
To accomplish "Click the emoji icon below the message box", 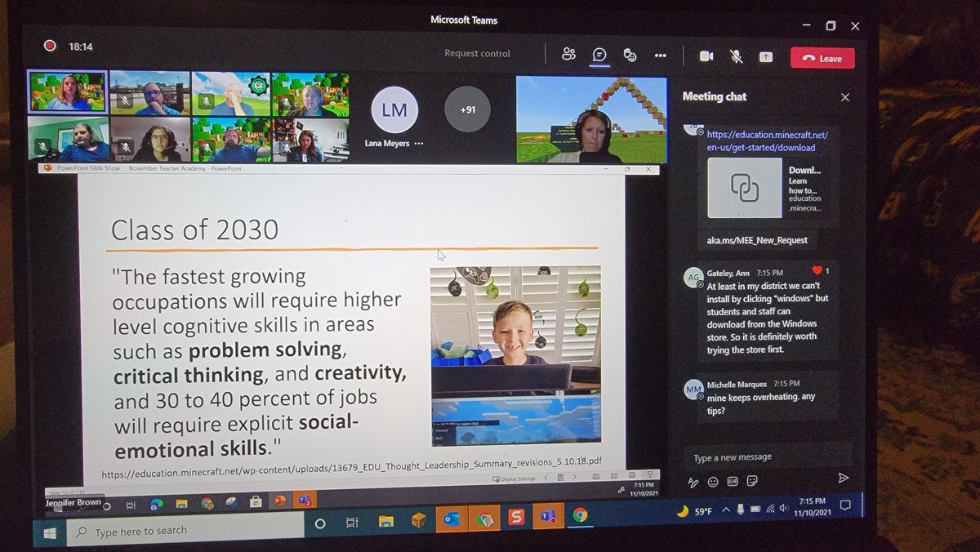I will click(712, 482).
